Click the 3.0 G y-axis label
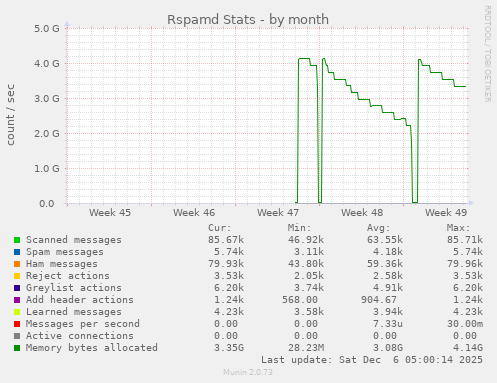Viewport: 497px width, 383px height. 47,99
